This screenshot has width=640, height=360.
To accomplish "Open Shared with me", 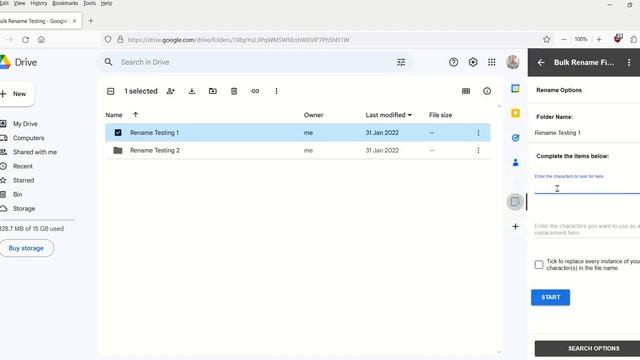I will tap(35, 152).
